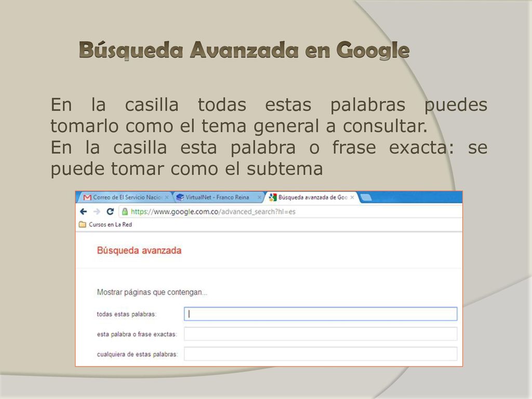The width and height of the screenshot is (532, 399).
Task: Switch to Correo de El Servicio Nacional tab
Action: point(126,197)
